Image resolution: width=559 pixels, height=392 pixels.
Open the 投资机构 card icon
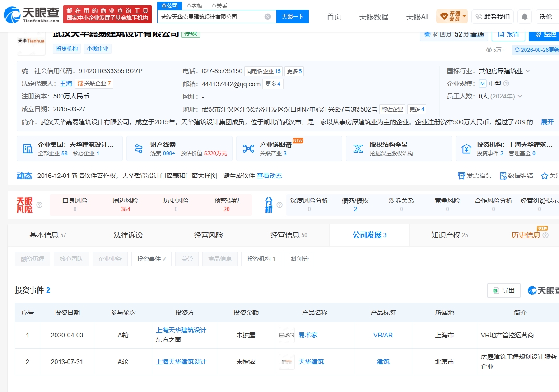[466, 149]
